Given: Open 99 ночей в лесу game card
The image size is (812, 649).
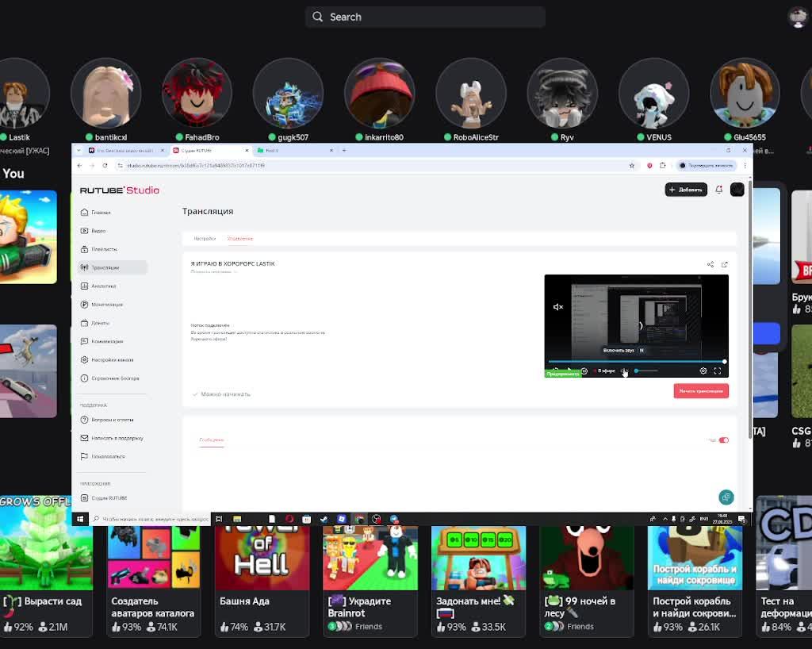Looking at the screenshot, I should point(587,580).
